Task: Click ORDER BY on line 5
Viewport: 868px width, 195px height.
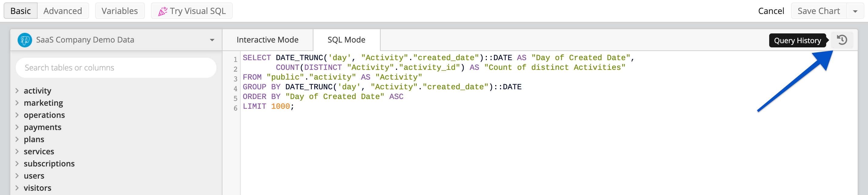Action: (262, 97)
